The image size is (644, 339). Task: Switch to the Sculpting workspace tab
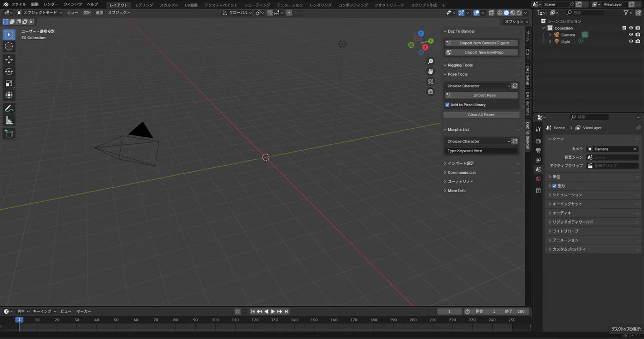point(169,5)
